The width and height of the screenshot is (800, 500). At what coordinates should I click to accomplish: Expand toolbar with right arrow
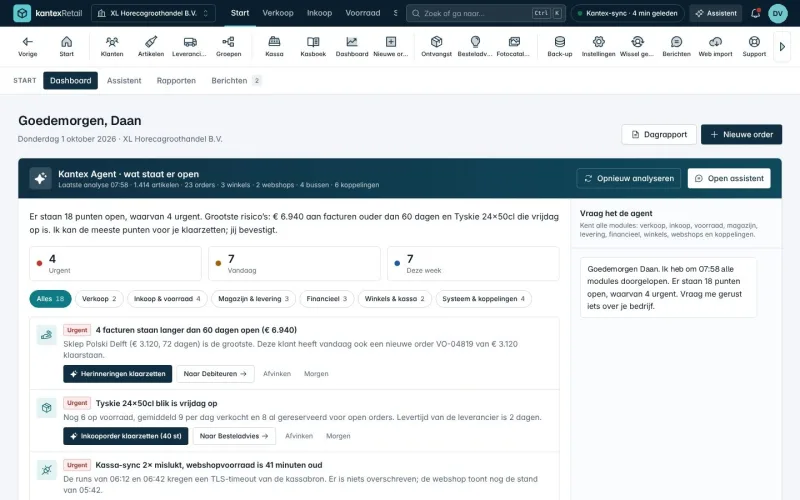[782, 46]
